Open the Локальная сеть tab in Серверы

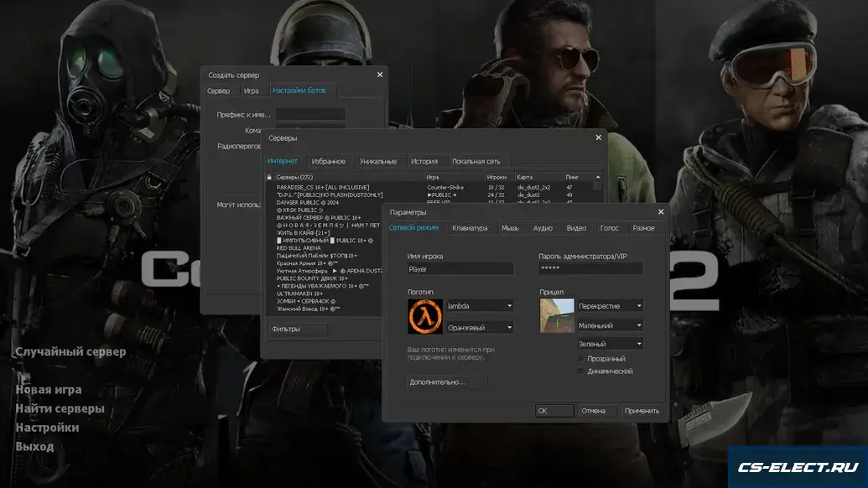tap(476, 162)
